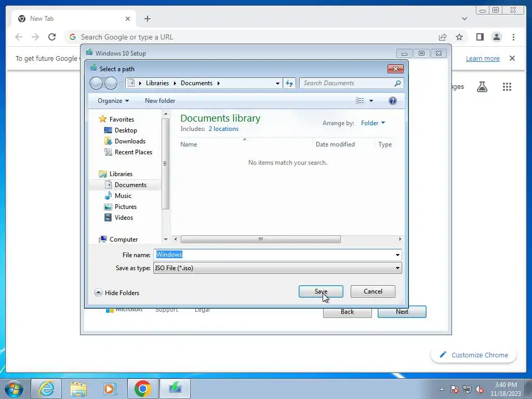The image size is (532, 399).
Task: Open the Save as type dropdown
Action: point(277,268)
